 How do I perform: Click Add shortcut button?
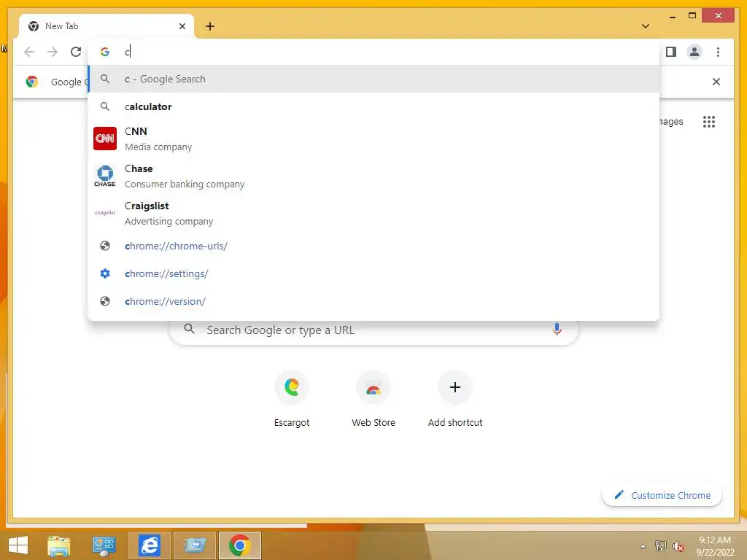pyautogui.click(x=455, y=399)
